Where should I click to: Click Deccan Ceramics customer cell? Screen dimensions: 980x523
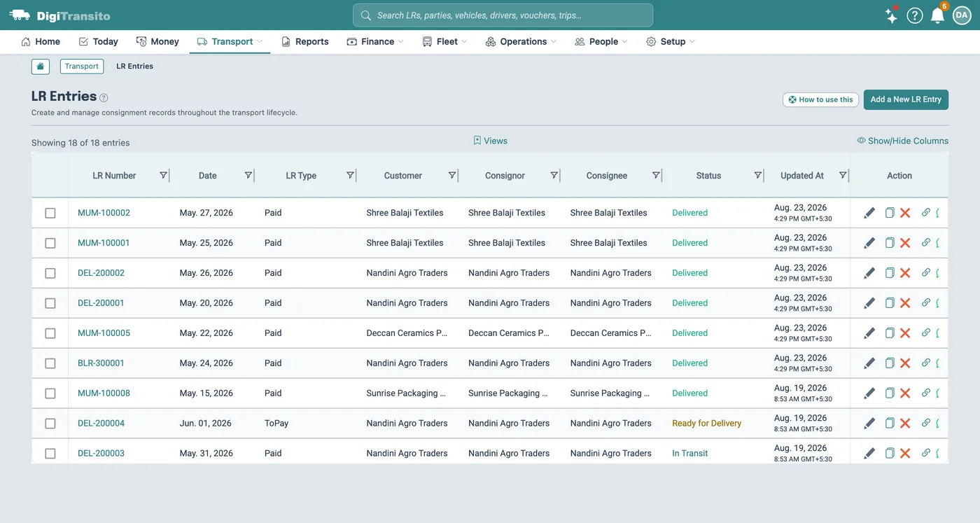(407, 333)
